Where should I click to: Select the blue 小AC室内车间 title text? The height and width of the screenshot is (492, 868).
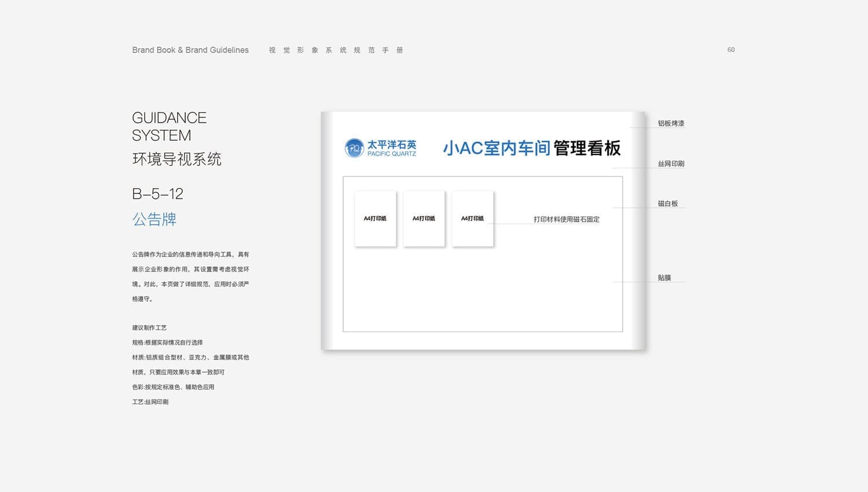click(496, 148)
